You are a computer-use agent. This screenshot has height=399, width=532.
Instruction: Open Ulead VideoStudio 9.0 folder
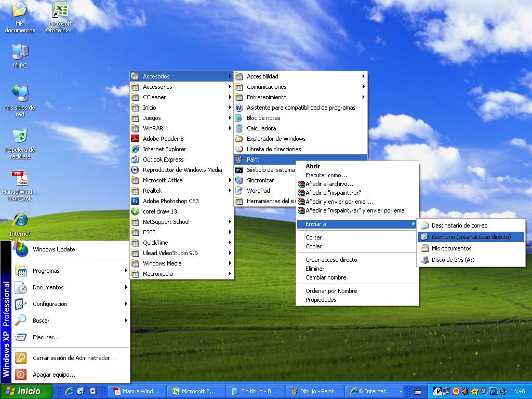182,253
